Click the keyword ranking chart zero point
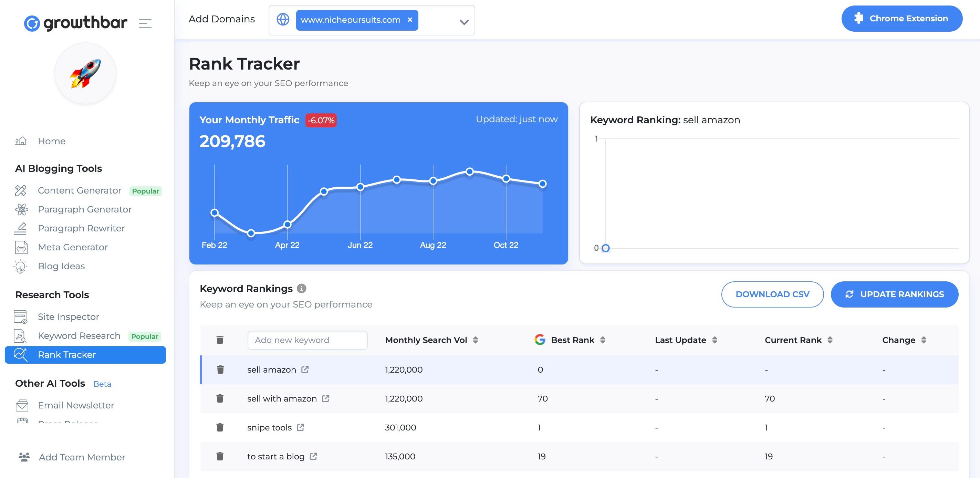This screenshot has height=478, width=980. point(606,248)
